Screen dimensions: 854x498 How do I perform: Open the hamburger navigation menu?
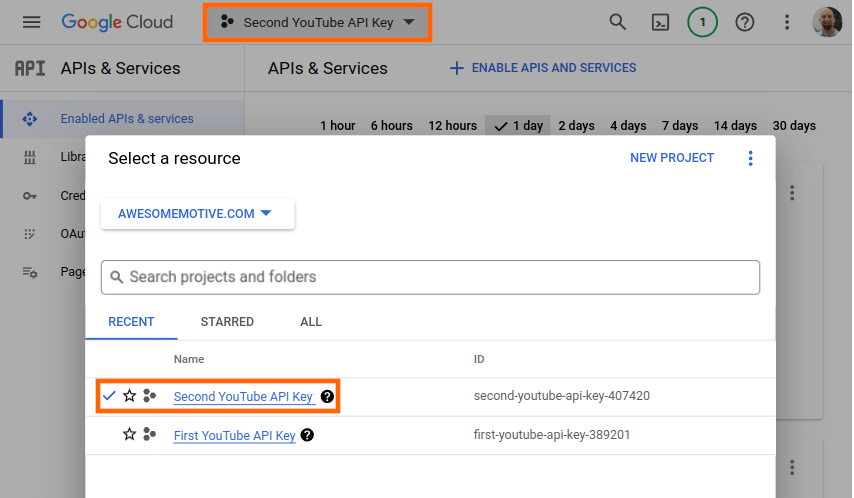31,22
